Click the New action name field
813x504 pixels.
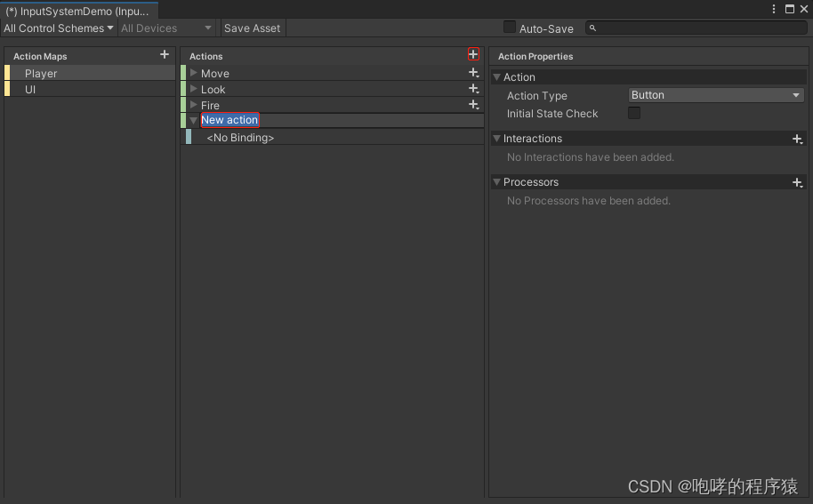point(229,120)
